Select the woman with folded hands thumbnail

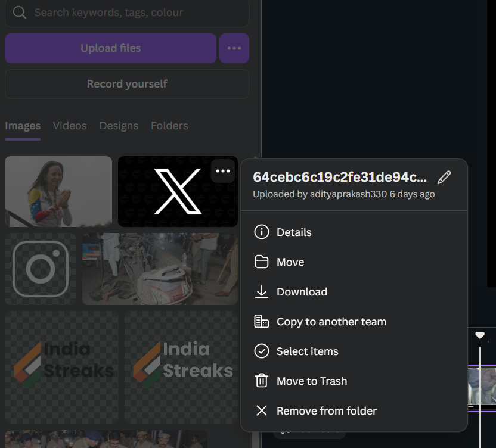coord(58,191)
